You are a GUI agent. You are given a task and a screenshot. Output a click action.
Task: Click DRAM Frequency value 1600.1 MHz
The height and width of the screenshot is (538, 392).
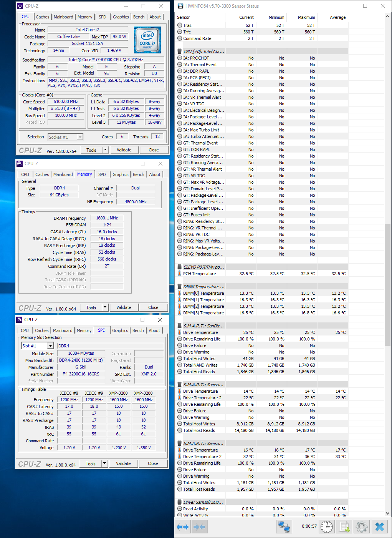[x=107, y=218]
